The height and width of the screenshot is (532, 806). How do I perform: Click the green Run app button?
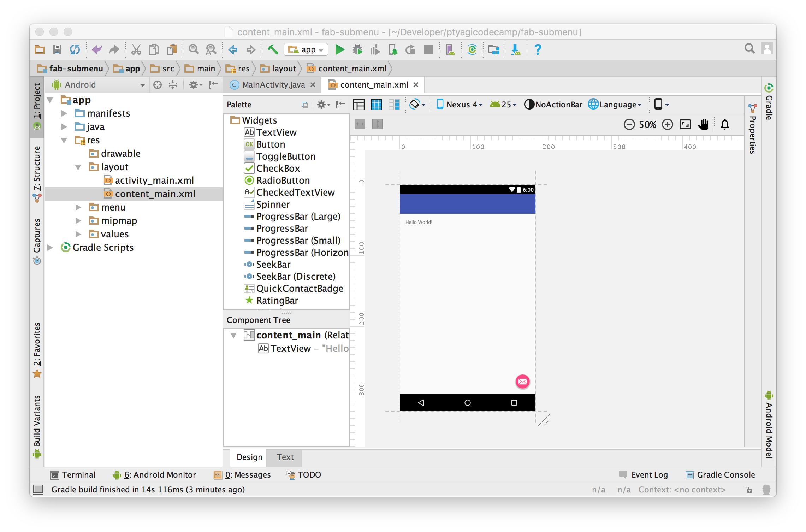339,50
